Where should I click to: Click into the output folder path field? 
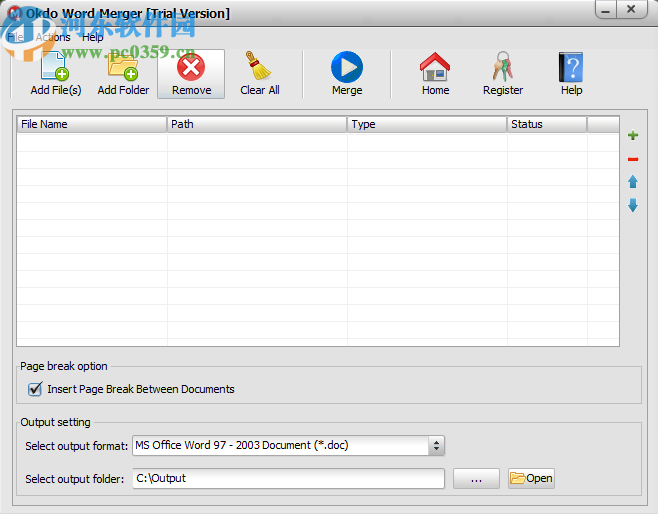(x=288, y=478)
